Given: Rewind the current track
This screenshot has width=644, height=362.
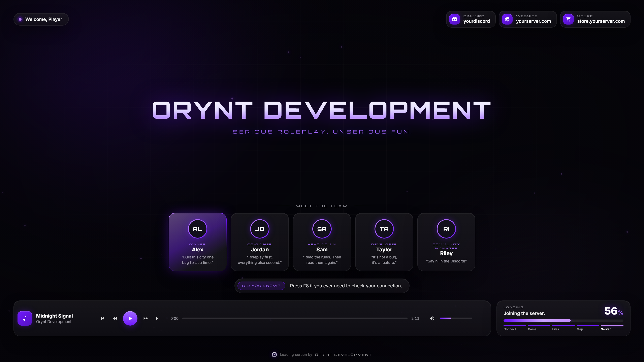Looking at the screenshot, I should click(x=115, y=318).
